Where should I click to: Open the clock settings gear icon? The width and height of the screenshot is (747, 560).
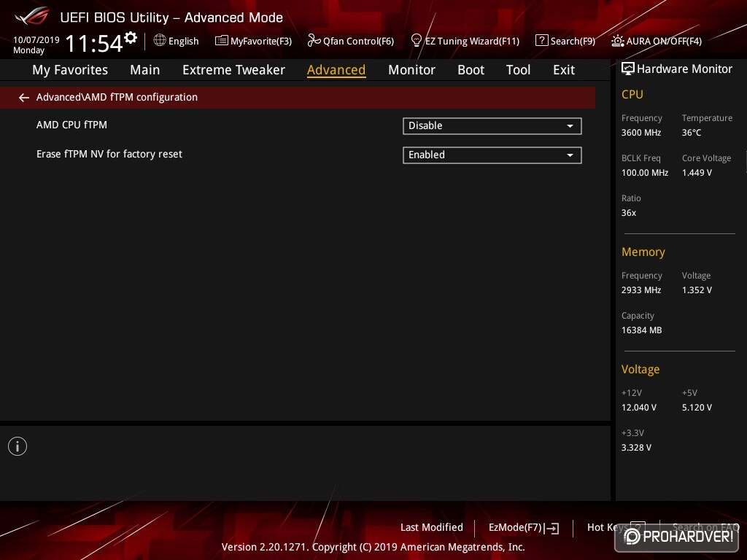pos(131,38)
